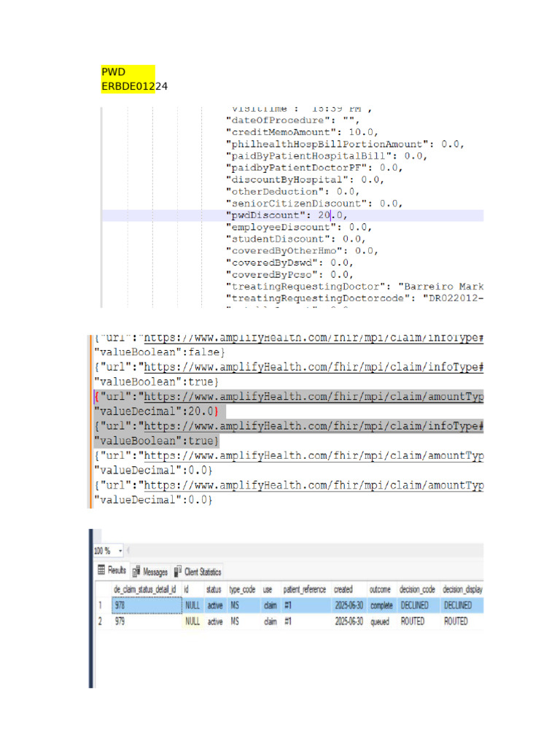This screenshot has height=747, width=560.
Task: Place cursor on the pwdDiscount line
Action: [292, 215]
